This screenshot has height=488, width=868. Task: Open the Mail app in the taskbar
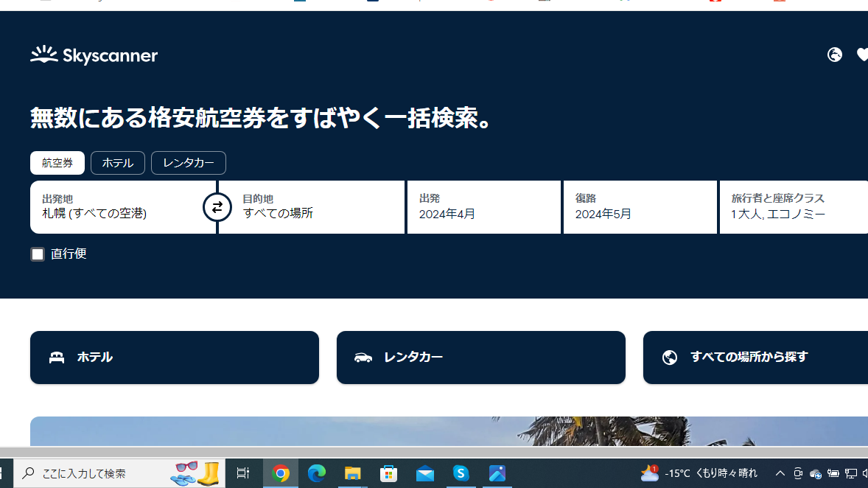tap(425, 473)
